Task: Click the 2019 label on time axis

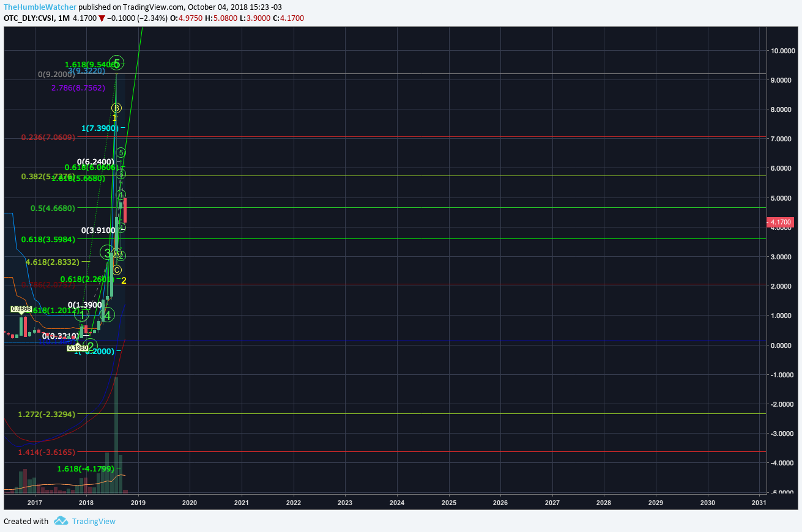Action: 138,503
